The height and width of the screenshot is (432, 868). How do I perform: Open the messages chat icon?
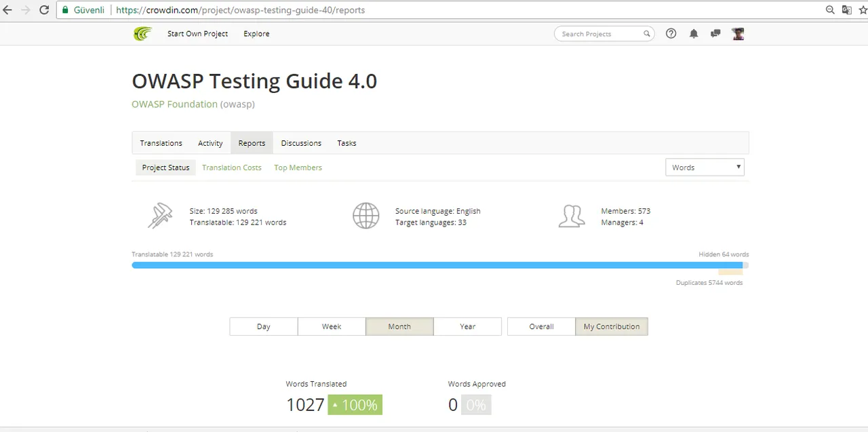(715, 34)
